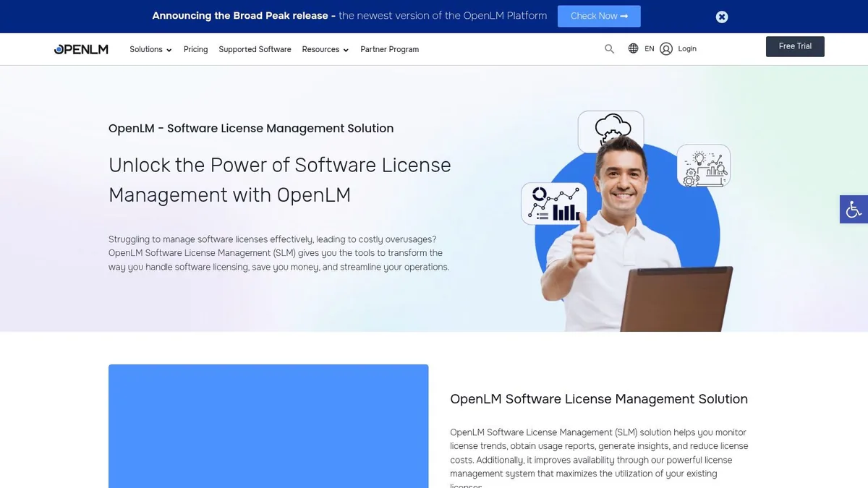The image size is (868, 488).
Task: Click "OpenLM - Software License Management Solution" subtitle
Action: point(251,129)
